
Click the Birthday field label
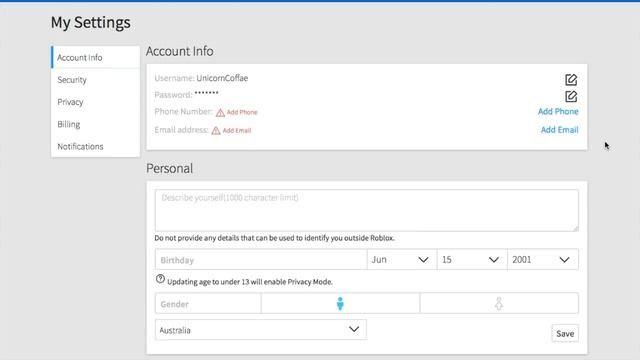pos(177,260)
